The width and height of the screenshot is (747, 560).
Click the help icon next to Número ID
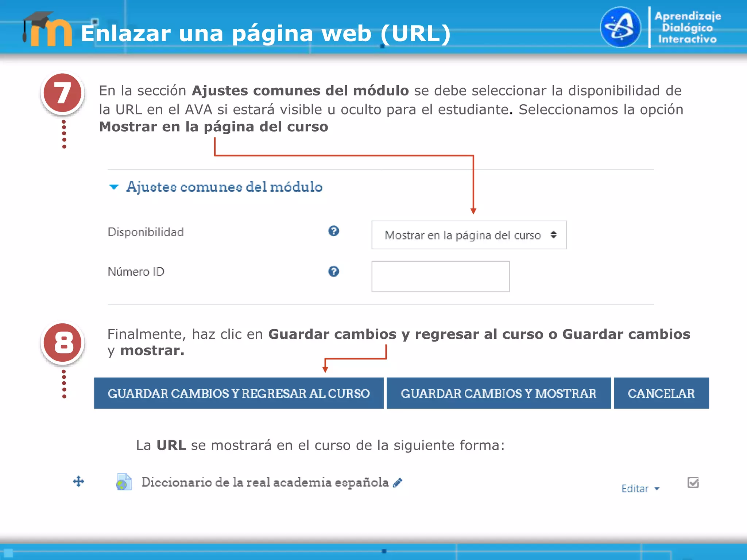pos(333,272)
